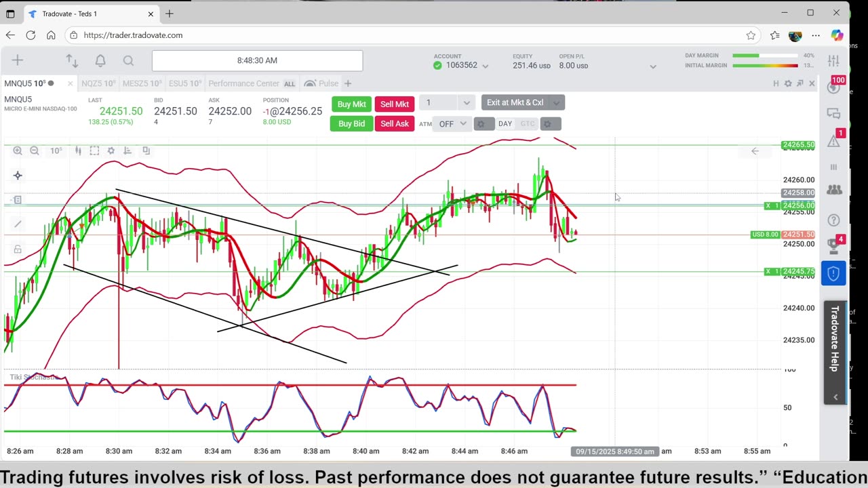Viewport: 868px width, 488px height.
Task: Open the ATM strategy settings gear
Action: click(484, 123)
